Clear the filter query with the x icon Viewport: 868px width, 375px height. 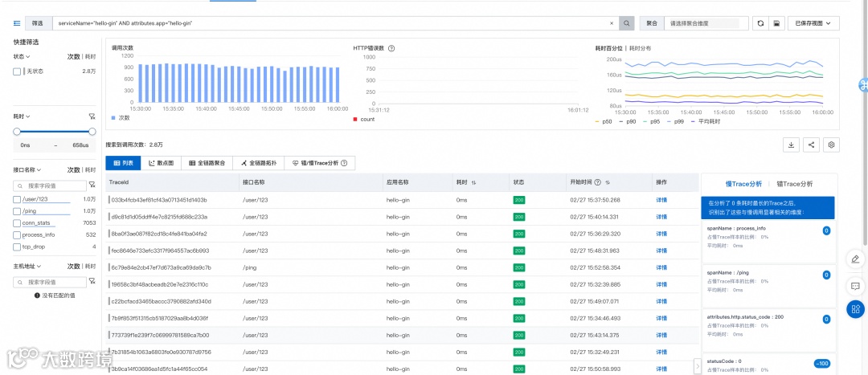tap(611, 23)
